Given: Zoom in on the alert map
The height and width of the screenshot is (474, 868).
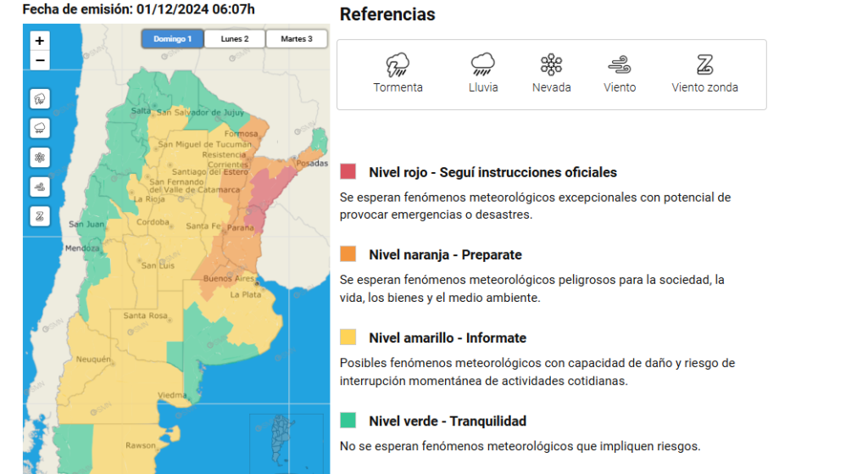Looking at the screenshot, I should point(39,41).
